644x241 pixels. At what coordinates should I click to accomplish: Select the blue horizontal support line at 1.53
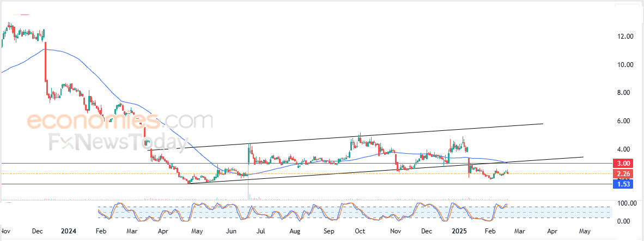(x=306, y=184)
